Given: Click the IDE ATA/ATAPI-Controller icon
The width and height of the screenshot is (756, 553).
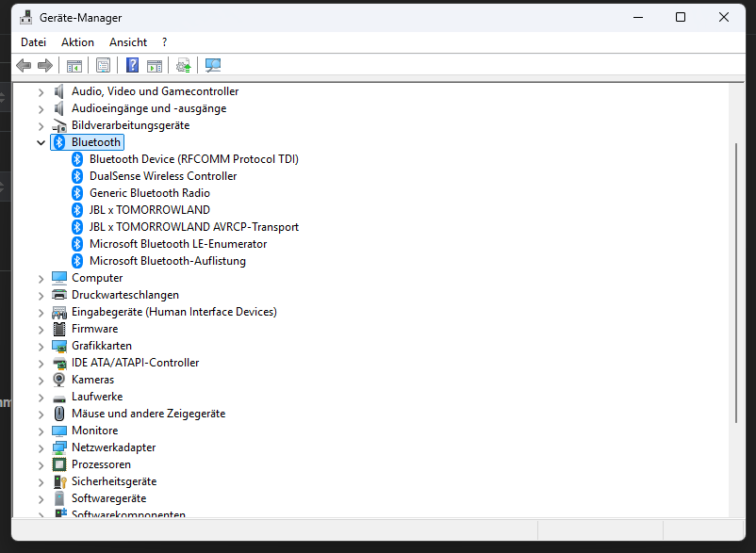Looking at the screenshot, I should pyautogui.click(x=58, y=363).
